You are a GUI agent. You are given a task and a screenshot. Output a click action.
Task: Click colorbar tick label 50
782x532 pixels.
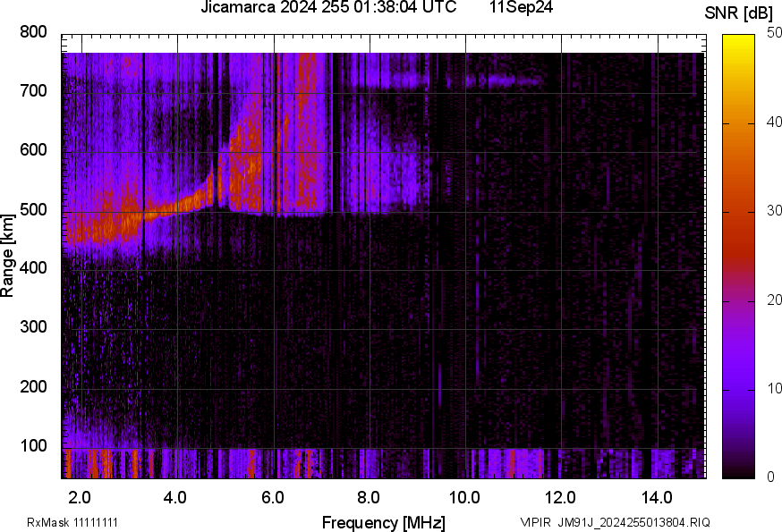pyautogui.click(x=774, y=33)
